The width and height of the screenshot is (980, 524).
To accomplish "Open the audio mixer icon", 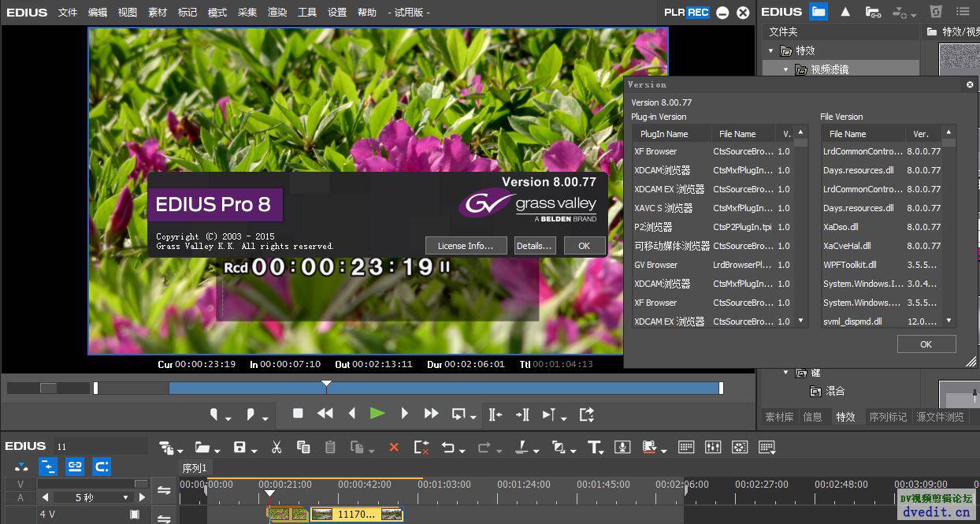I will click(713, 447).
